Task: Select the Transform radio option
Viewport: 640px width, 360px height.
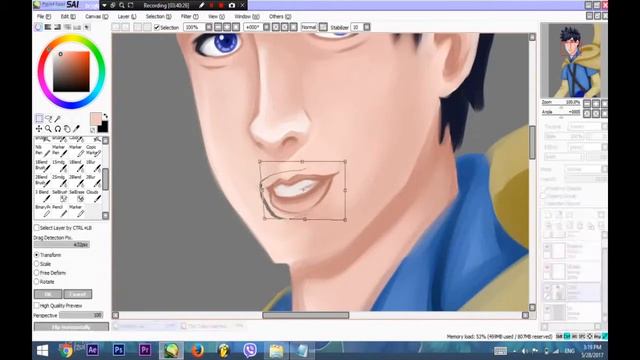Action: [x=37, y=255]
